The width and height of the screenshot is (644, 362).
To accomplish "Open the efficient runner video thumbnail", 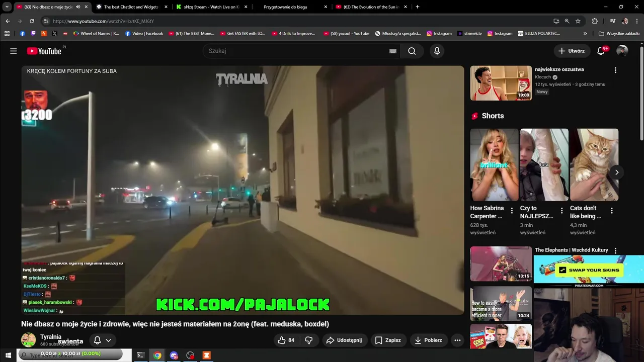I will click(501, 303).
